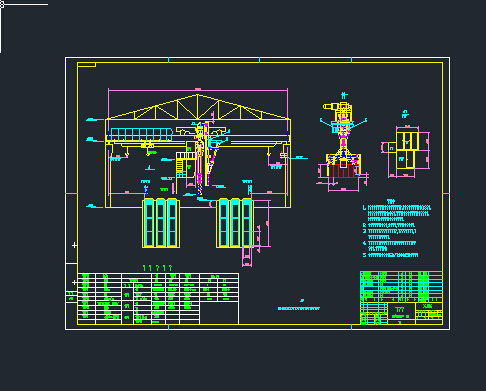This screenshot has height=391, width=486.
Task: Select the cyan numbered notes block
Action: point(397,231)
